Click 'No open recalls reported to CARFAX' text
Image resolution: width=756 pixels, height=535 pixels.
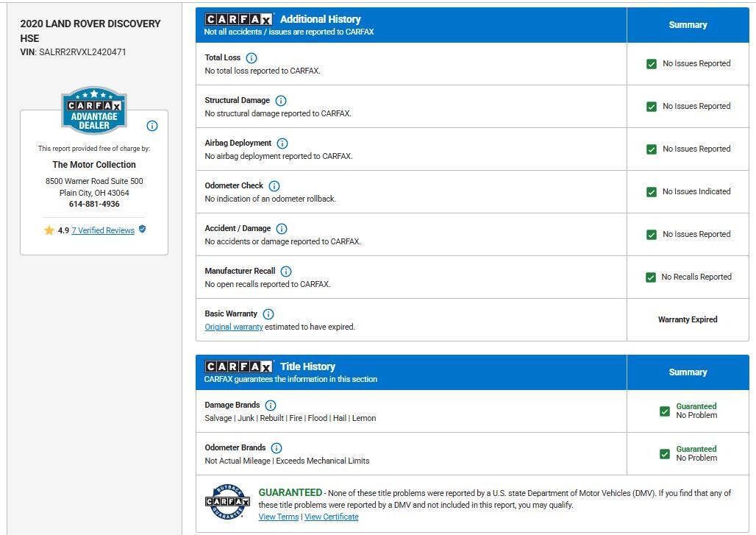tap(268, 285)
